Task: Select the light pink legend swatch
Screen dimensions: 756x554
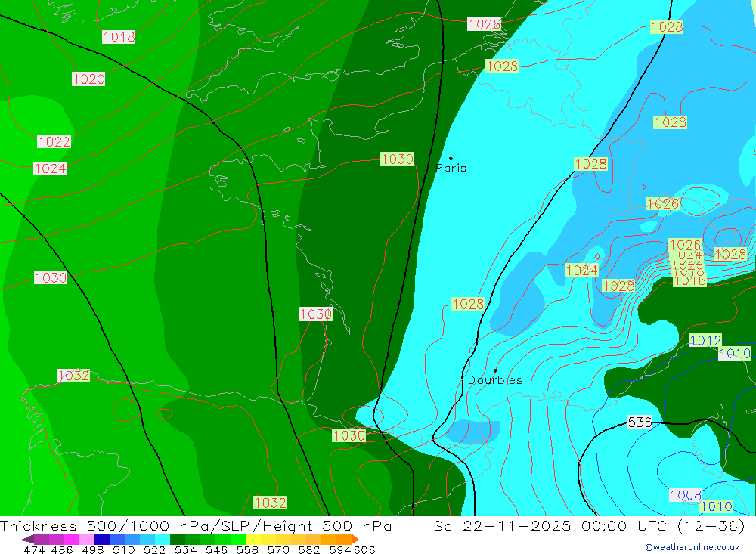Action: tap(87, 539)
